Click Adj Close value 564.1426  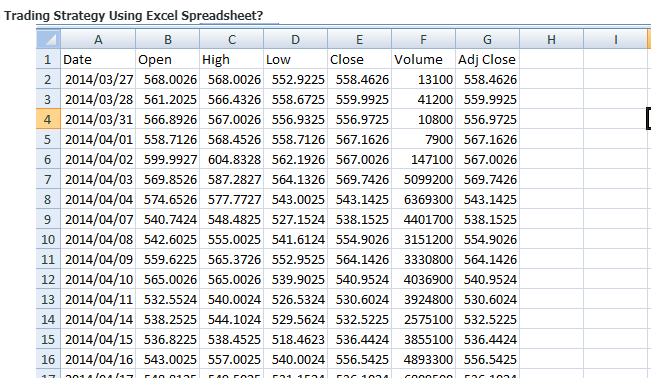coord(487,259)
